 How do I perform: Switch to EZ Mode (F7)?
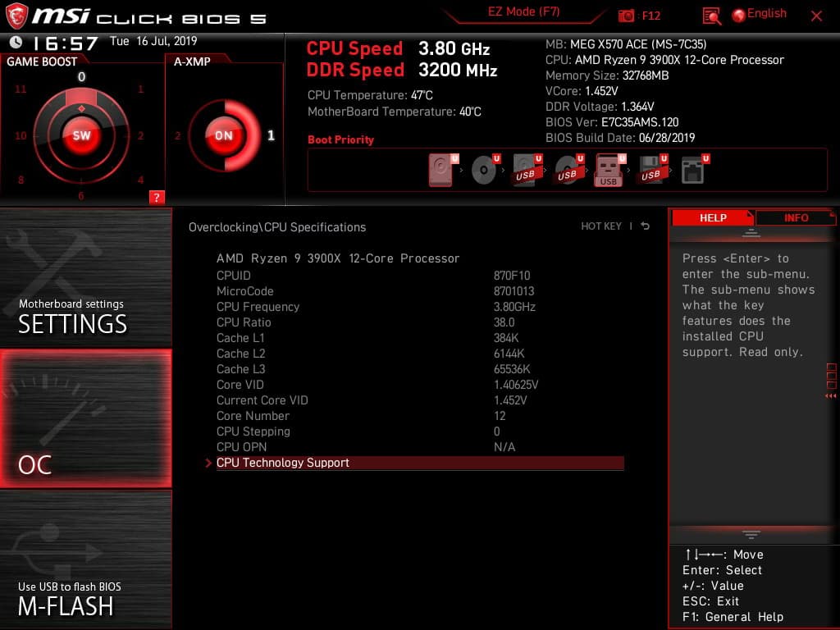coord(523,11)
